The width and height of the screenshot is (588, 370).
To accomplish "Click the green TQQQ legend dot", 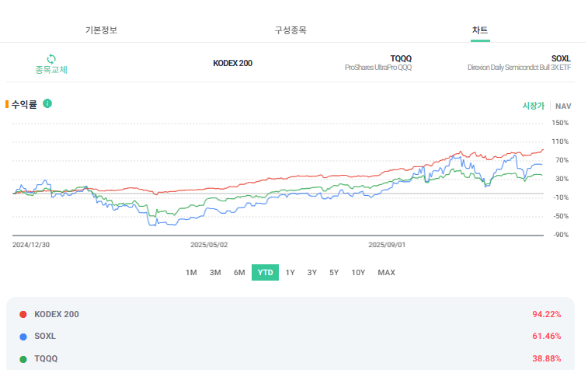I will pos(23,359).
